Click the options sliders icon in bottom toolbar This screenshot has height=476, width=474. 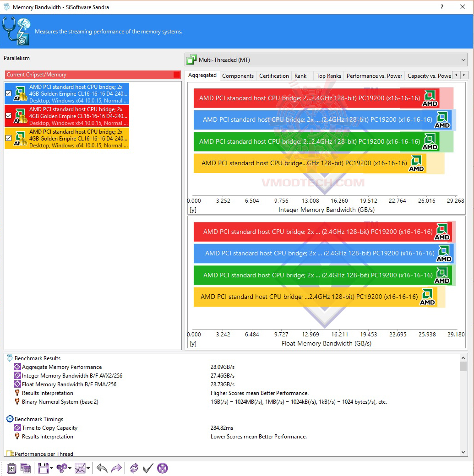(11, 468)
